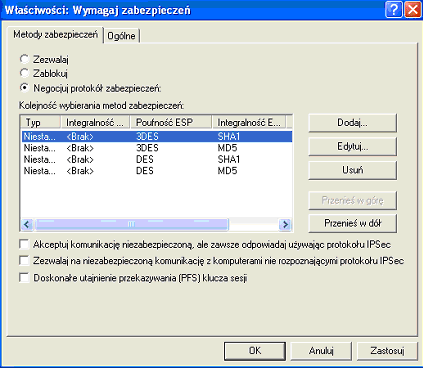Click the horizontal scrollbar thumb

(x=131, y=224)
